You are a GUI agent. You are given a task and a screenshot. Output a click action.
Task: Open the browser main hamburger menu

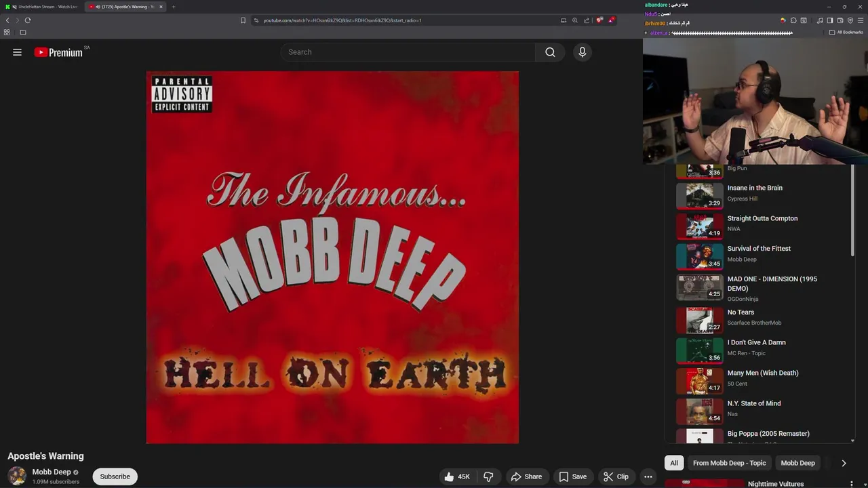[861, 20]
